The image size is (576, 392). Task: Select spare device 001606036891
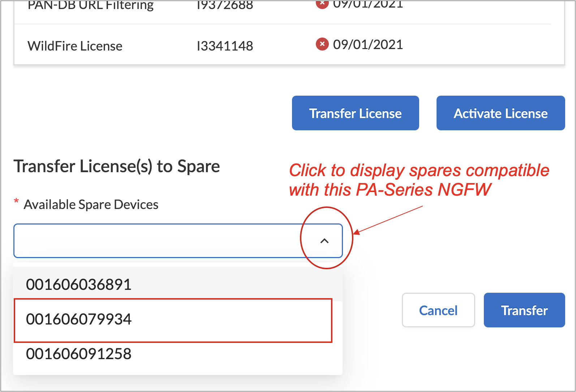pyautogui.click(x=79, y=284)
